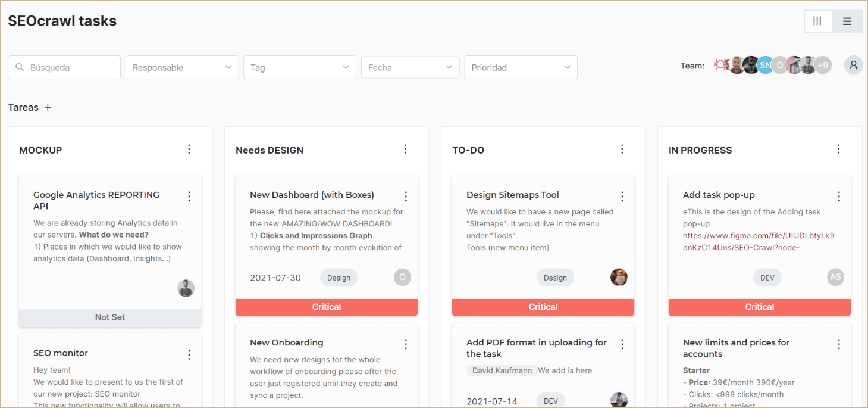Click the user profile icon
868x408 pixels.
[854, 65]
